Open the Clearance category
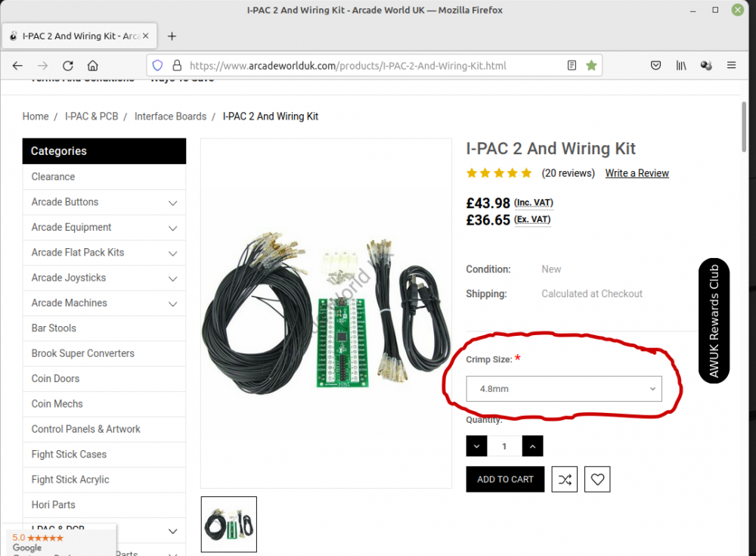This screenshot has width=756, height=556. (53, 177)
